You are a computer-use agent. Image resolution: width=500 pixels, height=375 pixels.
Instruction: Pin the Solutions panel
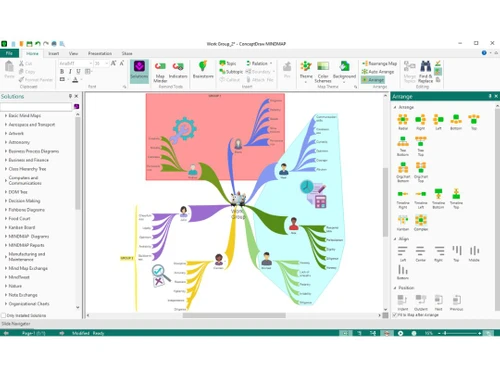[x=70, y=96]
